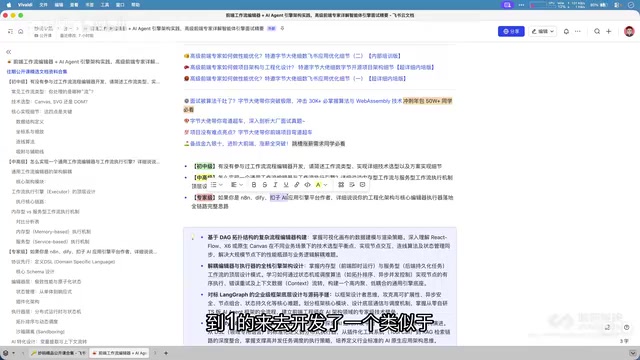Open the text alignment dropdown

tap(237, 185)
